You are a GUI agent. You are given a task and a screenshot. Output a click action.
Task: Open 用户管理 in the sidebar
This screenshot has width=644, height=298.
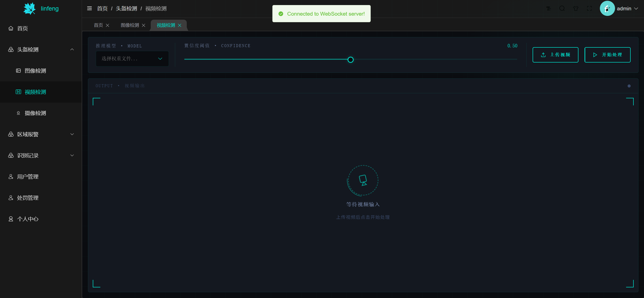coord(41,176)
